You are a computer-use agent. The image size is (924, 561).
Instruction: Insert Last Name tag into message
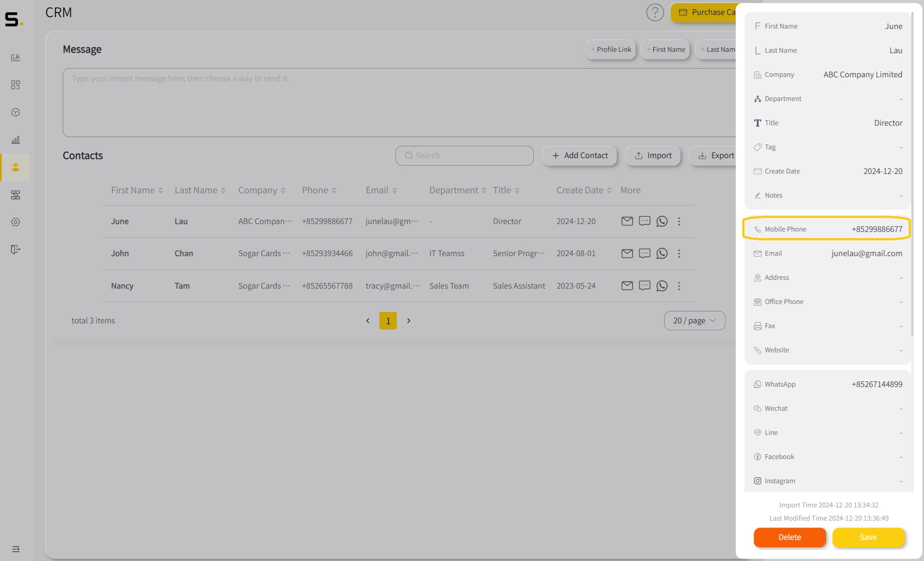[x=716, y=50]
